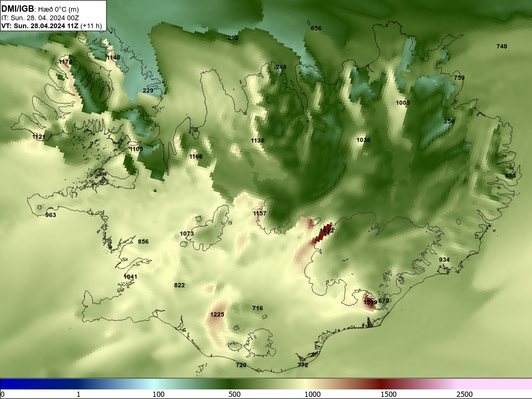The image size is (532, 399).
Task: Click the 1225 map value
Action: (x=217, y=314)
